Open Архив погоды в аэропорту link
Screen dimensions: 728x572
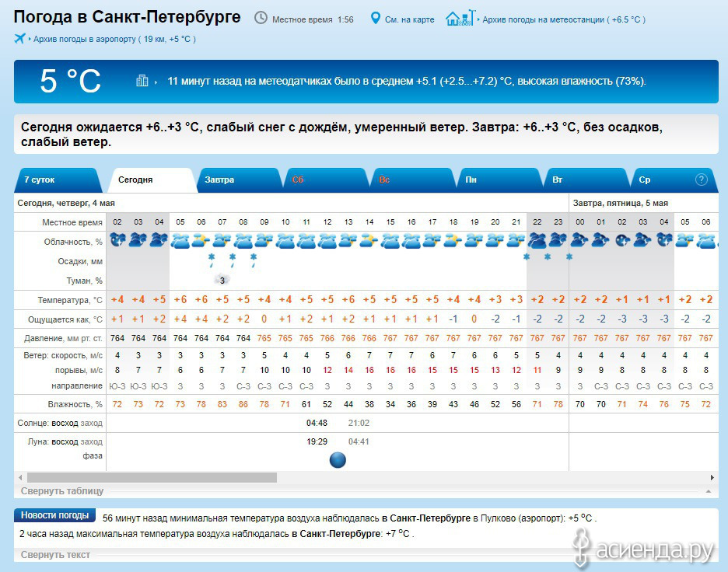click(x=114, y=39)
